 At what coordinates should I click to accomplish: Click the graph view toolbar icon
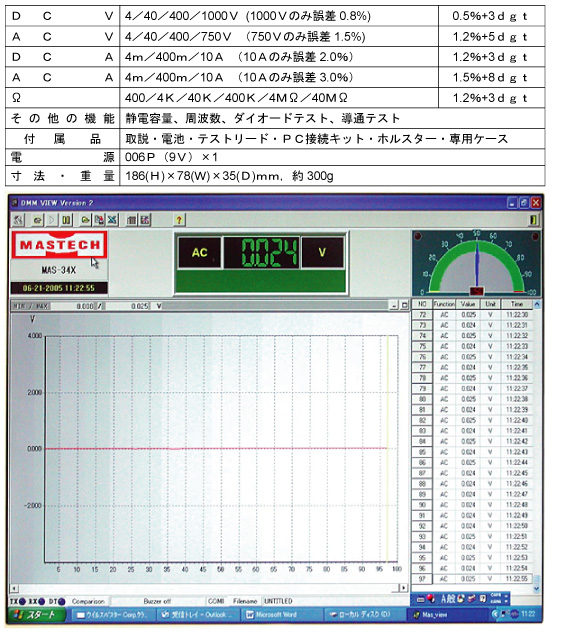coord(145,220)
